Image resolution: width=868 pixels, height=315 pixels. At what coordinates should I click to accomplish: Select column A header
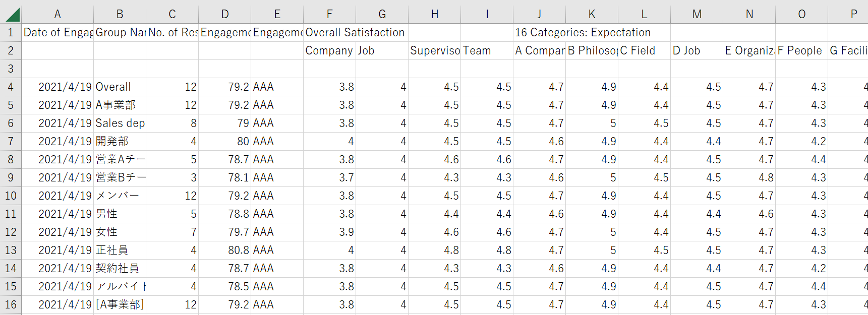pos(57,14)
